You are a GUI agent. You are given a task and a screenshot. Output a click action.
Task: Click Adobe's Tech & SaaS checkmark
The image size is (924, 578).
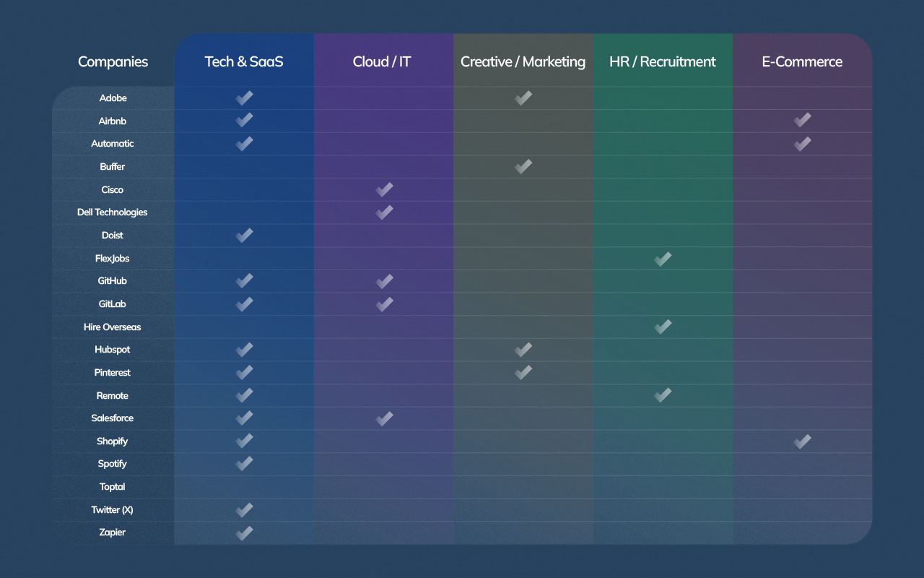(x=244, y=98)
